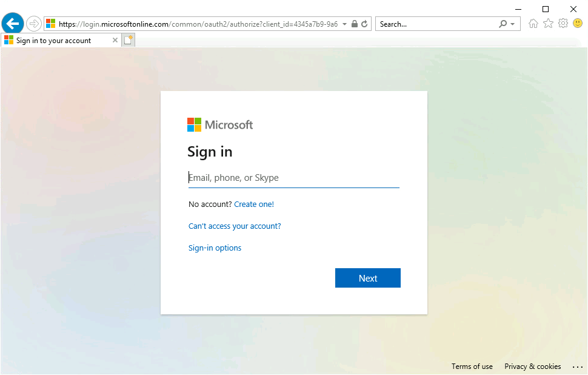Open the ellipsis options at bottom right

[x=577, y=367]
